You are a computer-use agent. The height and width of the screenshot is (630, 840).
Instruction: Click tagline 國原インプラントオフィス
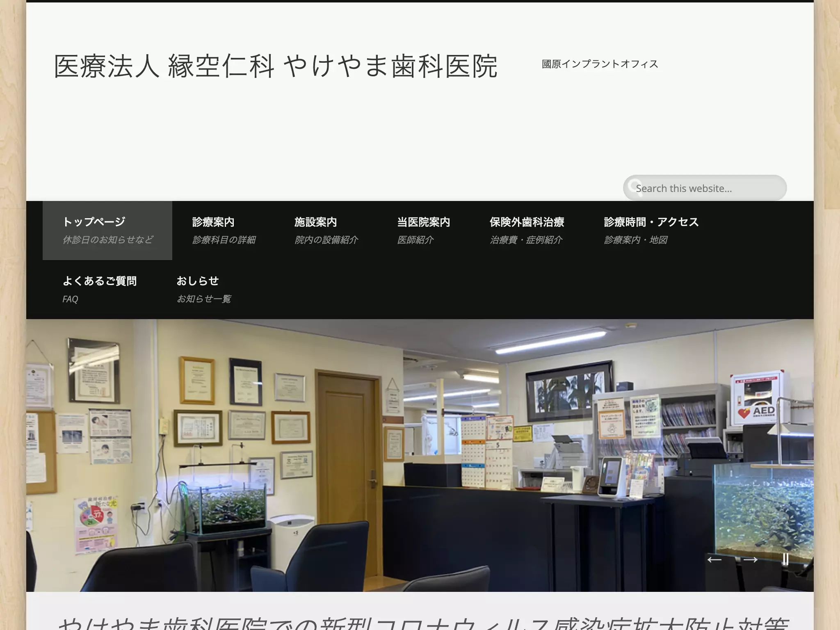tap(600, 64)
